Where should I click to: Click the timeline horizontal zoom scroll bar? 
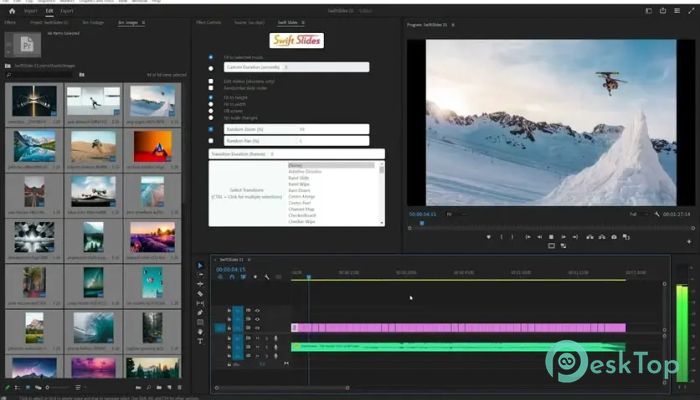tap(282, 388)
